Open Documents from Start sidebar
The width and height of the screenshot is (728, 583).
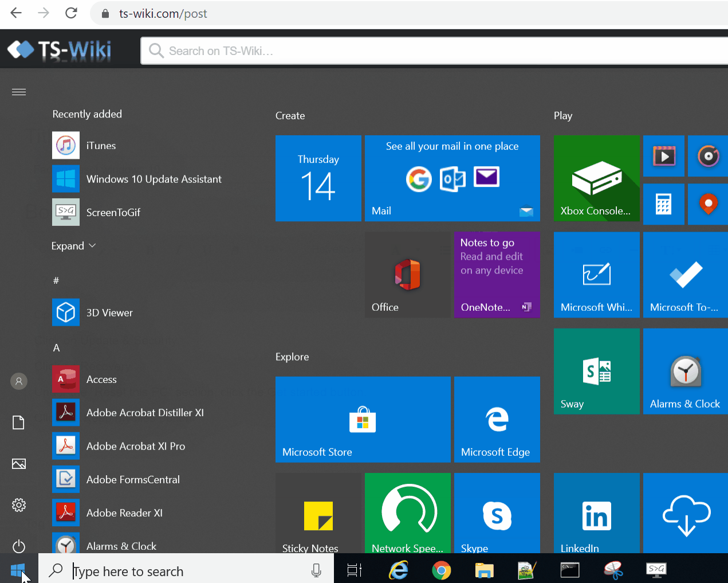(x=19, y=422)
